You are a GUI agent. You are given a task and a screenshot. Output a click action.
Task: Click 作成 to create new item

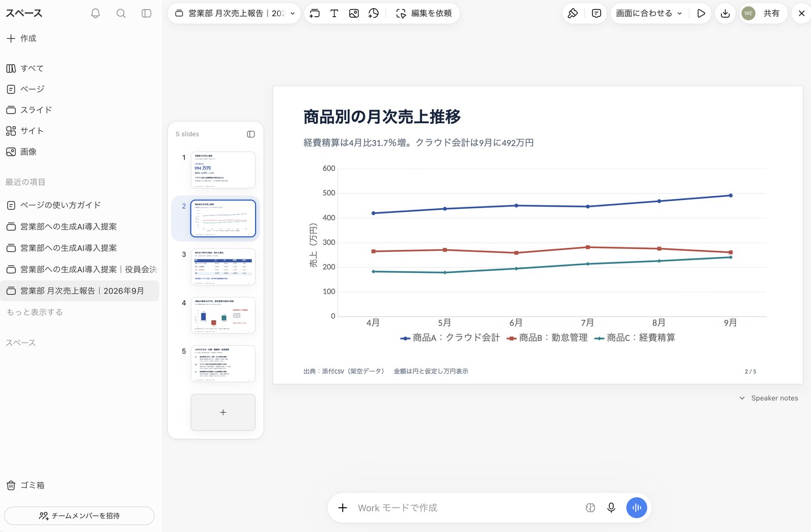(21, 38)
